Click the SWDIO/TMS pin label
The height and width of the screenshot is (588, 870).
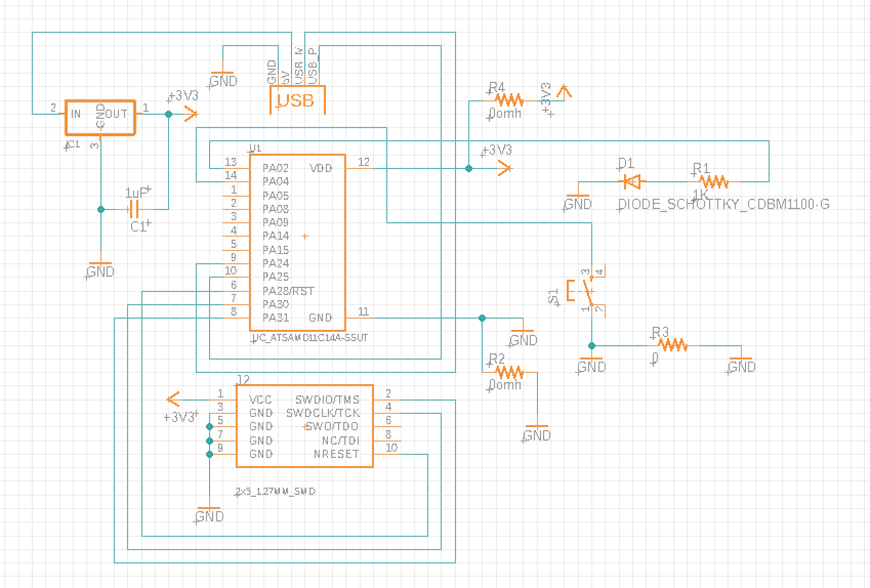[327, 400]
